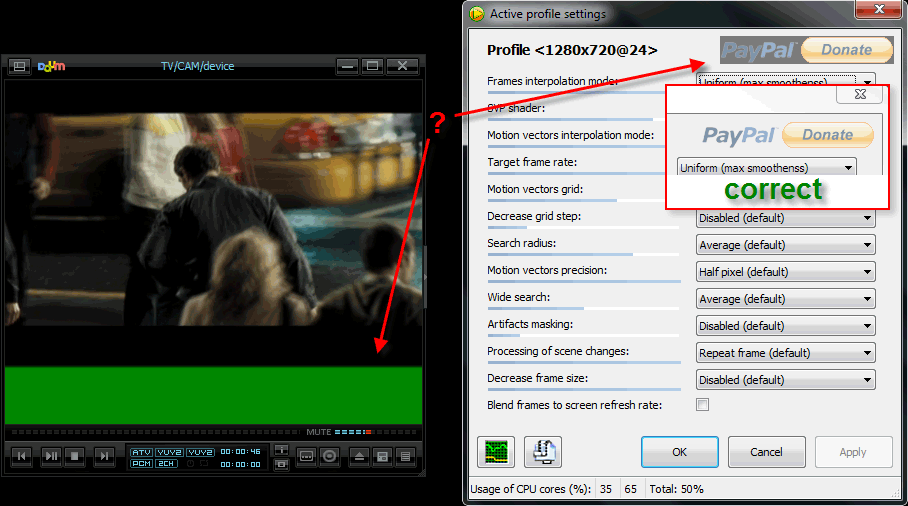Viewport: 908px width, 506px height.
Task: Expand the Motion vectors precision dropdown
Action: [785, 272]
